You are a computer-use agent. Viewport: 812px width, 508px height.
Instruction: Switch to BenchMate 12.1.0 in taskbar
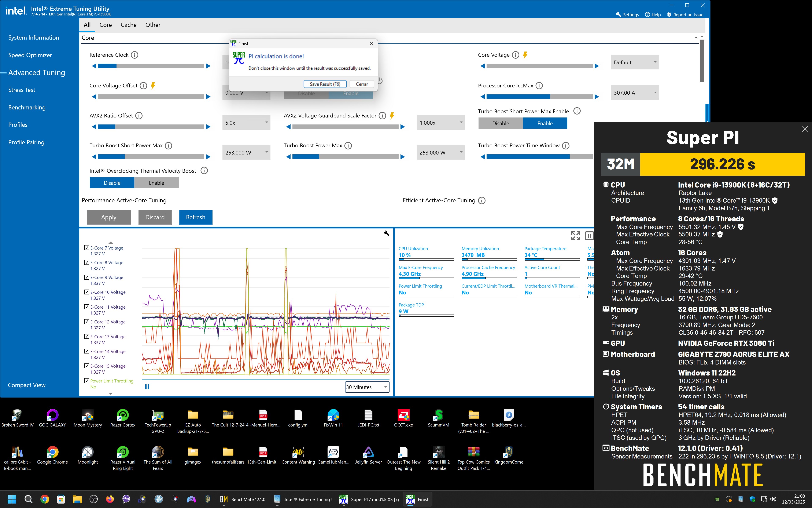pos(243,499)
